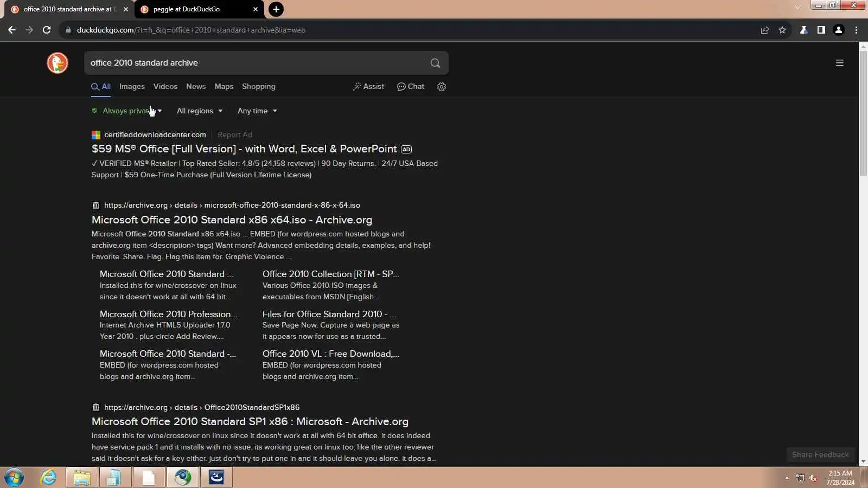
Task: Switch to News results tab
Action: tap(196, 87)
